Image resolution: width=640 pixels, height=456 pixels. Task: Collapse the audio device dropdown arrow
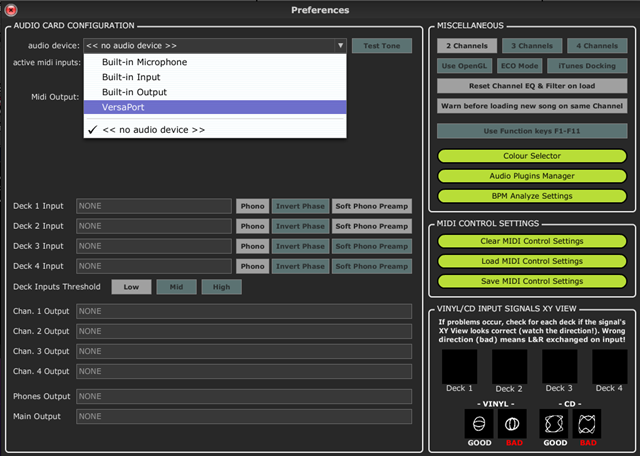(340, 46)
